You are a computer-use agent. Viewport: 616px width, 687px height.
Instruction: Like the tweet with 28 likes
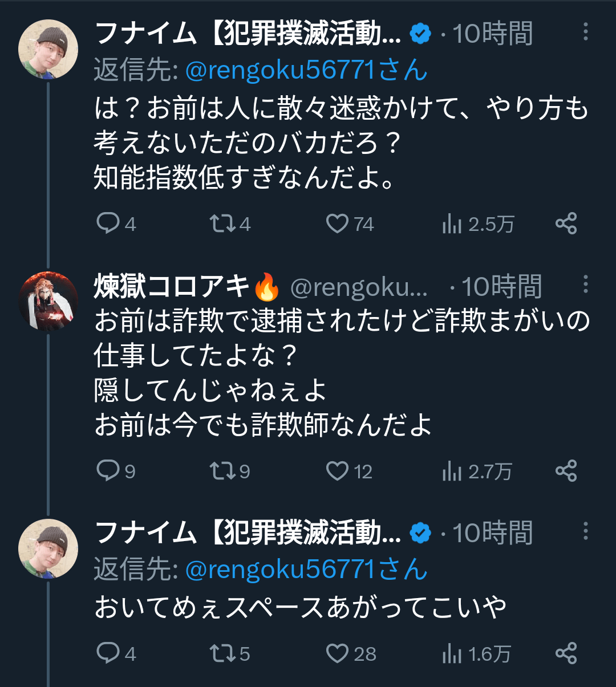(x=337, y=653)
